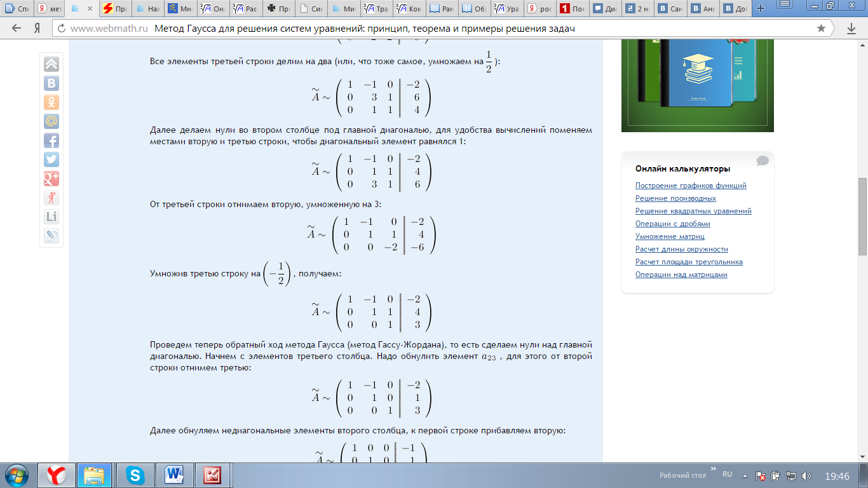Open Умножение матриц link
868x488 pixels.
(670, 236)
